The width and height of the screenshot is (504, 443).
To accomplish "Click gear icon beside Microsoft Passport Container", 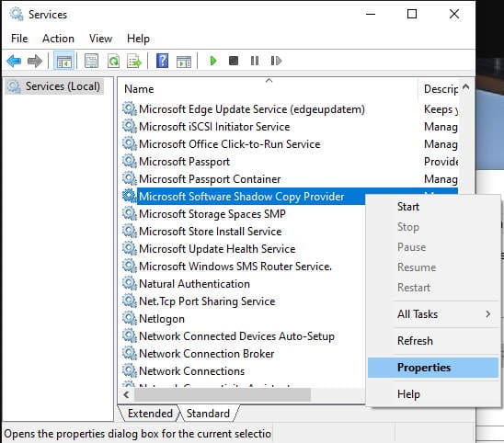I will coord(129,178).
